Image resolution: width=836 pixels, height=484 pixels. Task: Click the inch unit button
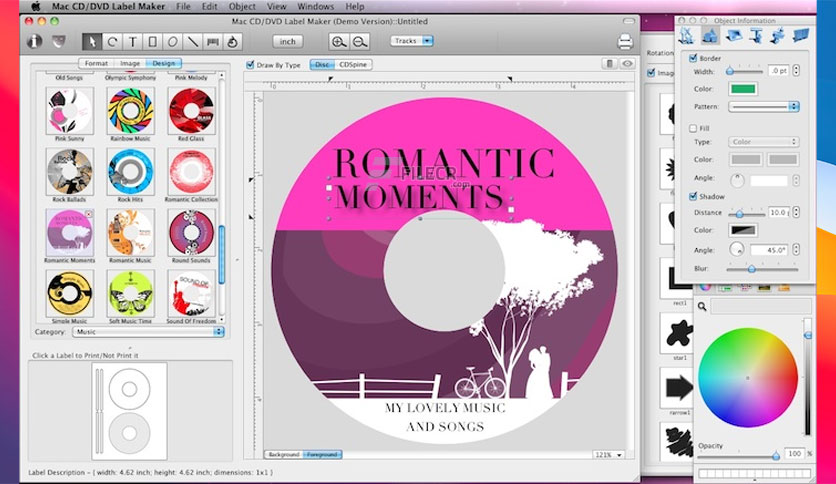[287, 42]
